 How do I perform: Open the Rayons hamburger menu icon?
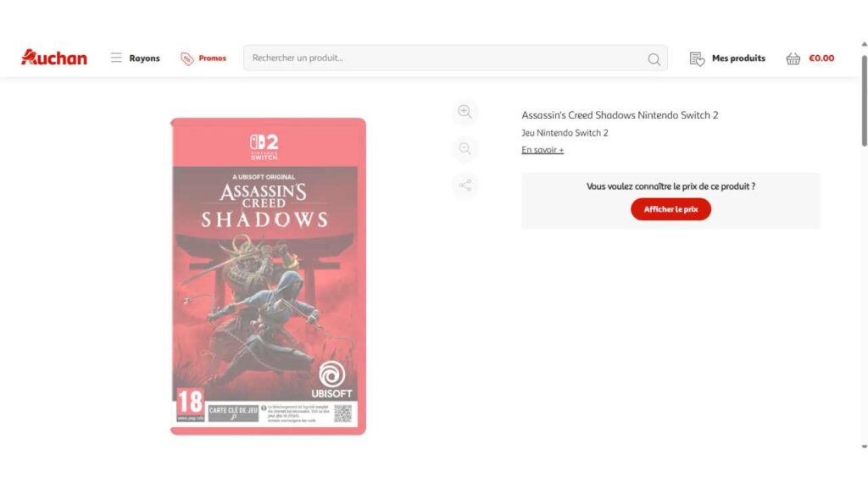click(x=115, y=58)
